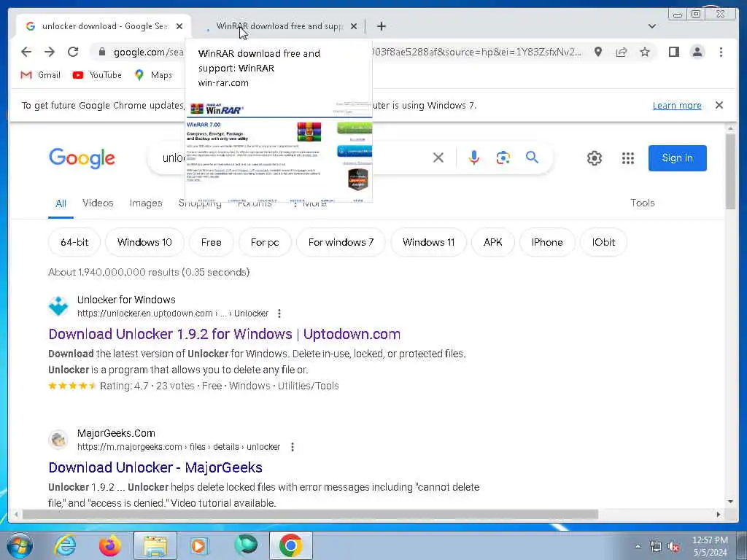The height and width of the screenshot is (560, 747).
Task: Clear the Google search box with X
Action: (438, 157)
